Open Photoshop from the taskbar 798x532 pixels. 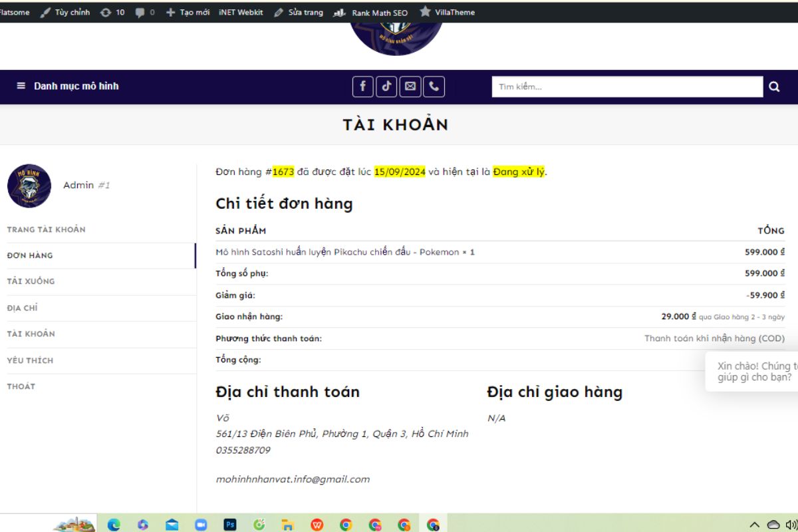(230, 525)
